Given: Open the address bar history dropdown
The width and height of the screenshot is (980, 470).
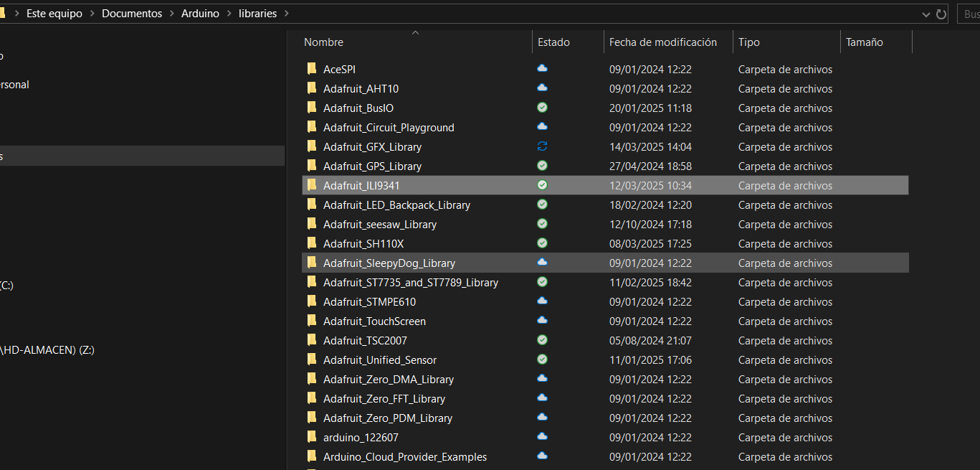Looking at the screenshot, I should pyautogui.click(x=926, y=14).
